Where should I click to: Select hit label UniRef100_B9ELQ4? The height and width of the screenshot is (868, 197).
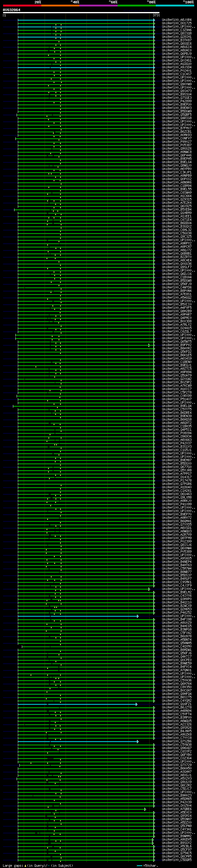[x=177, y=406]
